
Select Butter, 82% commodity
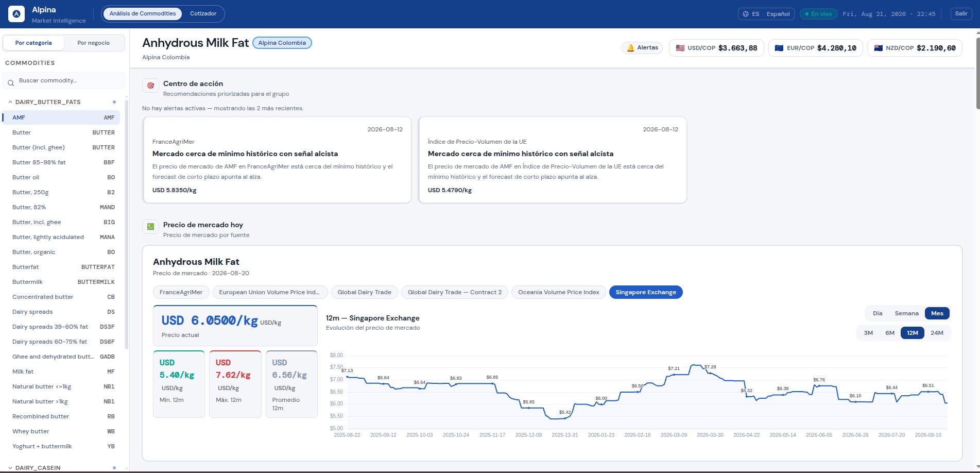tap(61, 207)
